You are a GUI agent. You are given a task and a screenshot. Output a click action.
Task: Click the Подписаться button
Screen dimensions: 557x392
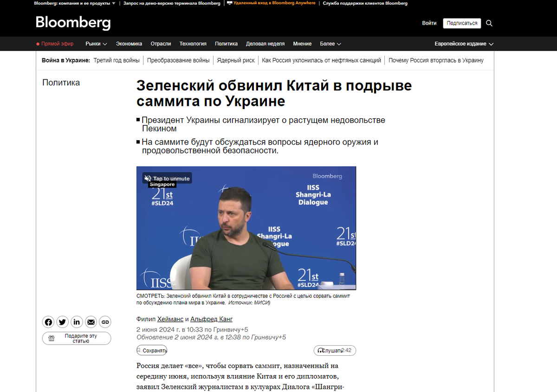[x=462, y=23]
